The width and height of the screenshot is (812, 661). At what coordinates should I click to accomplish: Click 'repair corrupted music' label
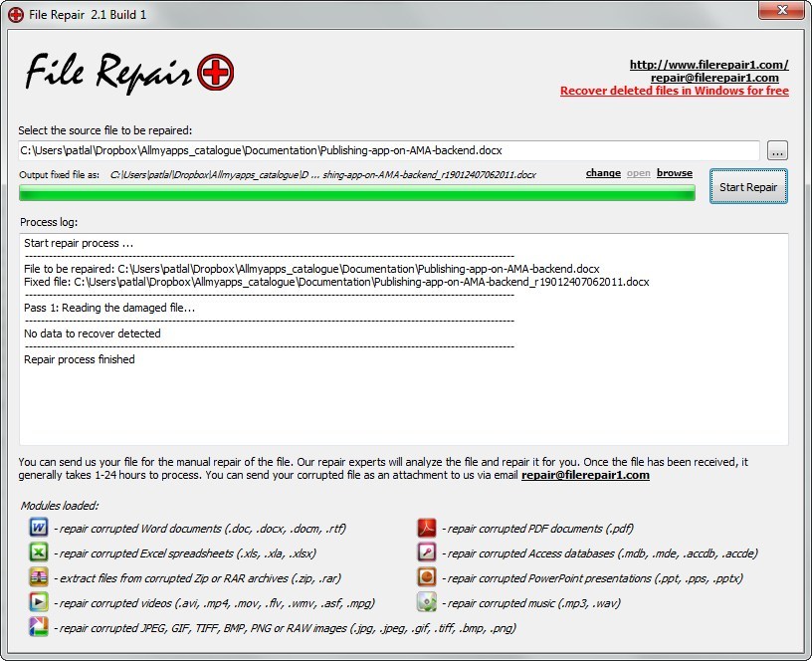[531, 603]
